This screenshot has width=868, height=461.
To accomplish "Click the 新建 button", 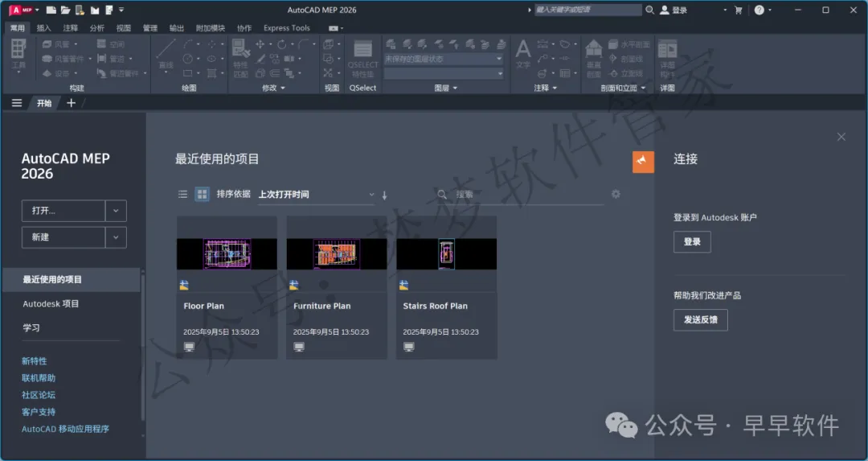I will pos(63,237).
